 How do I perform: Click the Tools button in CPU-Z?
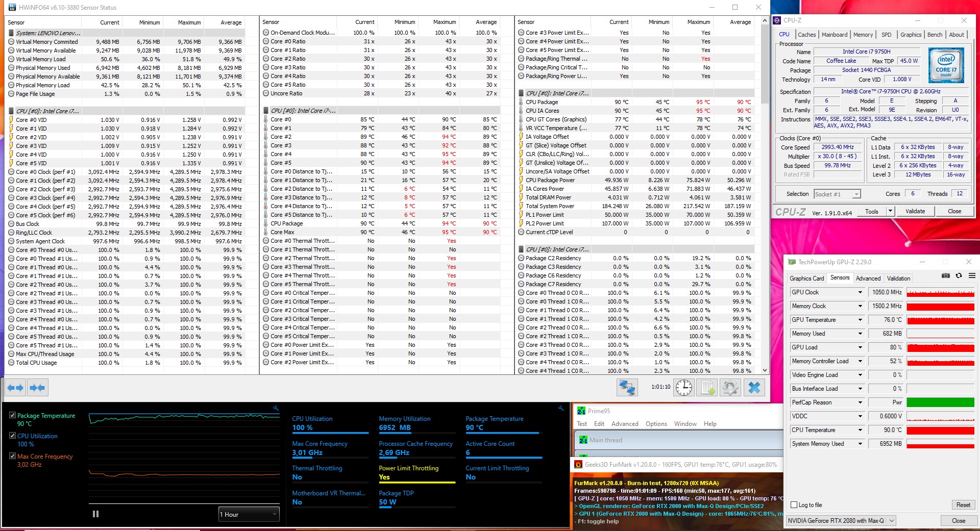[872, 211]
